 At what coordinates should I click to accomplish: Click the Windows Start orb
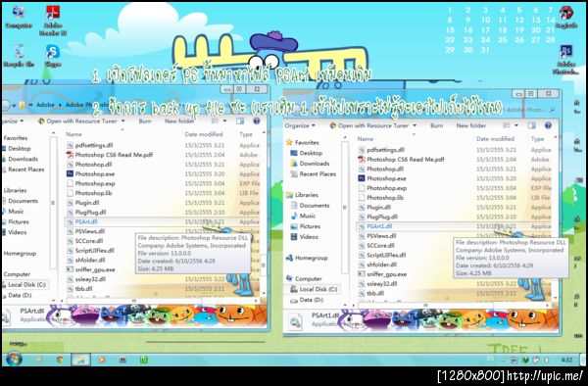(x=14, y=359)
